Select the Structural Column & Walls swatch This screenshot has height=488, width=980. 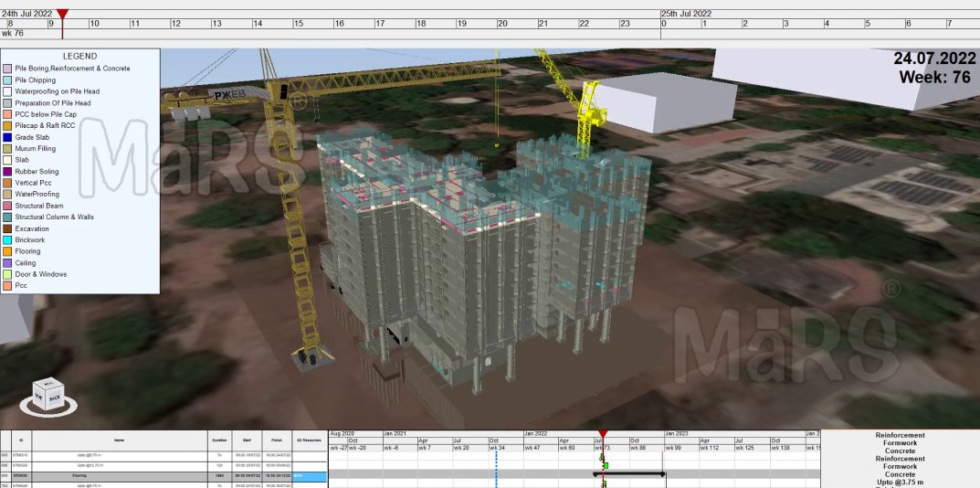(7, 217)
